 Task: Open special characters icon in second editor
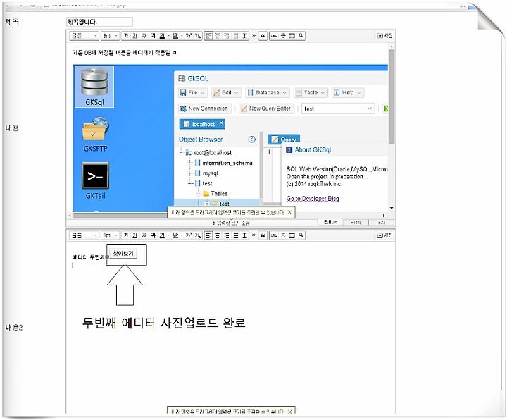tap(283, 235)
